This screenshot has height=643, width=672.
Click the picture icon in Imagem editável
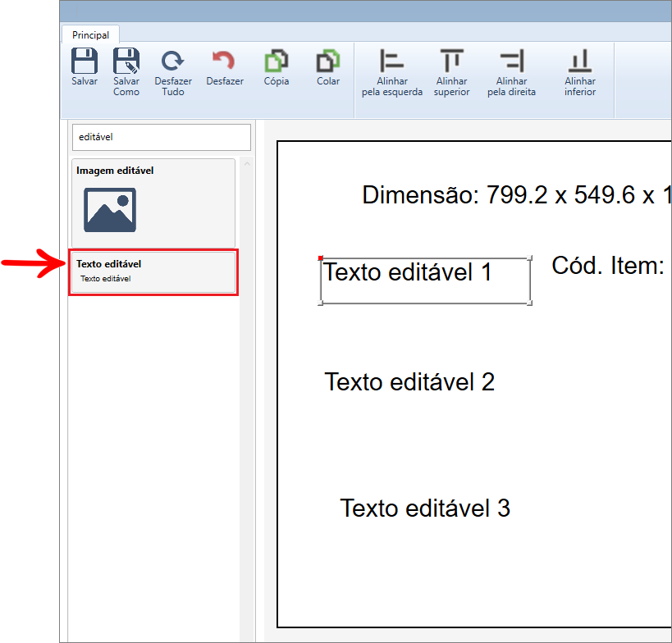[x=110, y=210]
